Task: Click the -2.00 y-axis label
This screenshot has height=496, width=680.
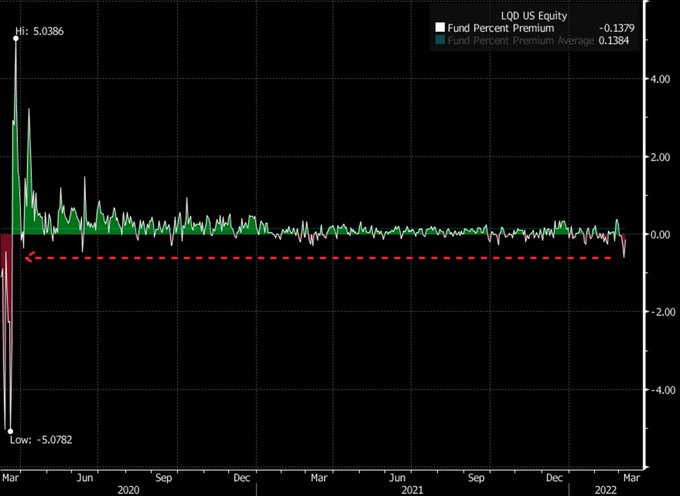Action: pos(658,312)
